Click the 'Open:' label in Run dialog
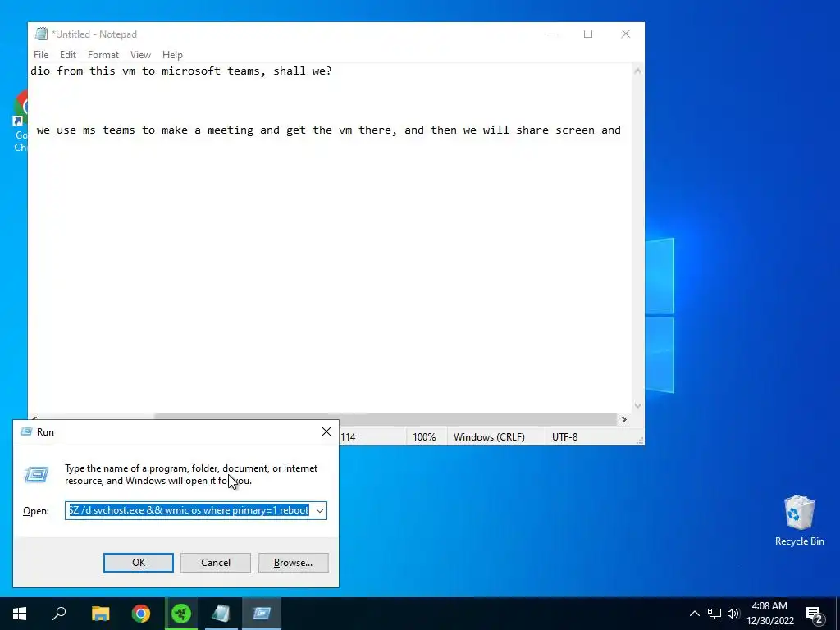 point(36,511)
